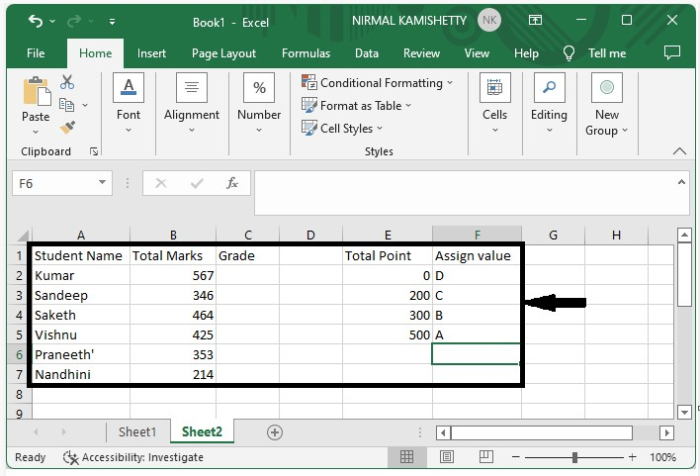Select the Home ribbon tab
700x476 pixels.
tap(95, 54)
